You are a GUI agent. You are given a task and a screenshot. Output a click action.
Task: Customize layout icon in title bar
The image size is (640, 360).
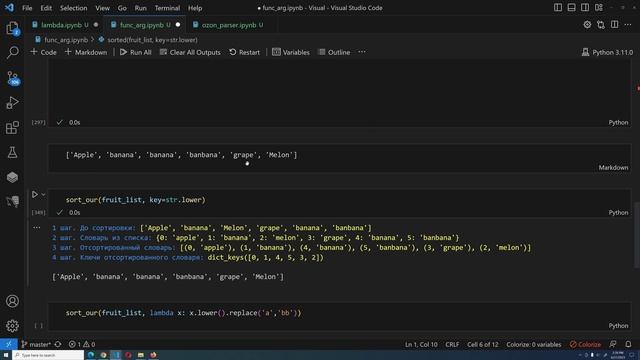click(x=599, y=8)
